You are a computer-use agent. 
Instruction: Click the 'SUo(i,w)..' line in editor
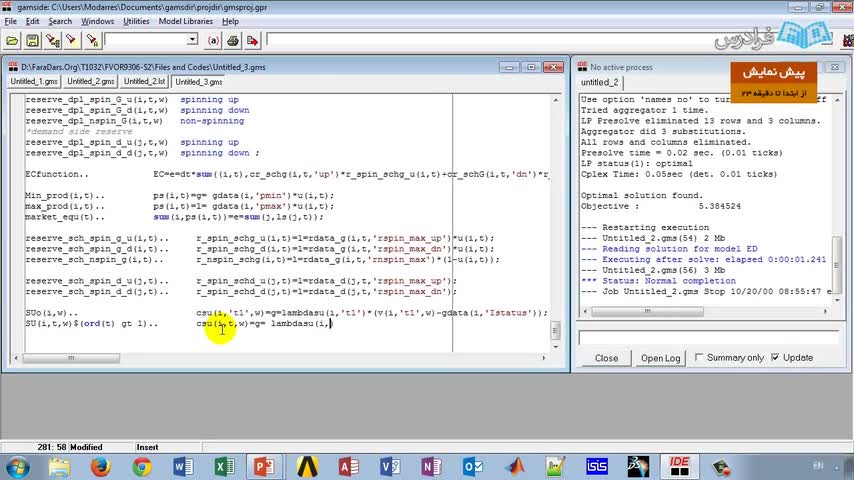[x=286, y=313]
